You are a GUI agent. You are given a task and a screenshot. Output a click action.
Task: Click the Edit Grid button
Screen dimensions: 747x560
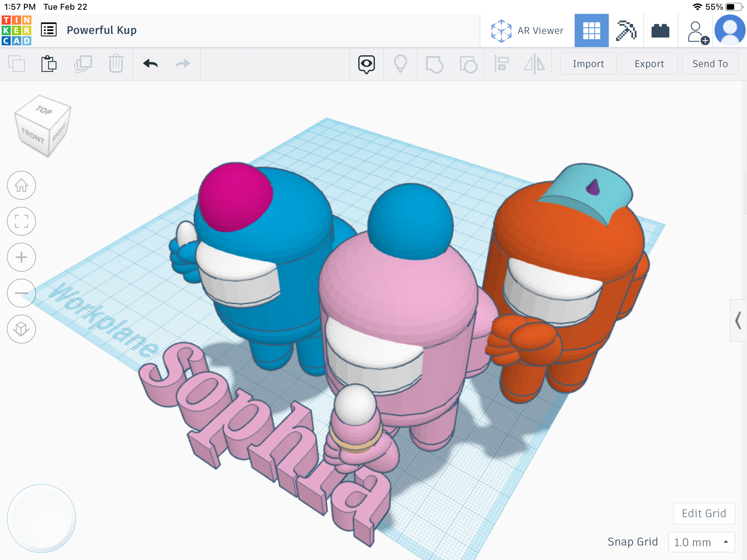pos(704,513)
